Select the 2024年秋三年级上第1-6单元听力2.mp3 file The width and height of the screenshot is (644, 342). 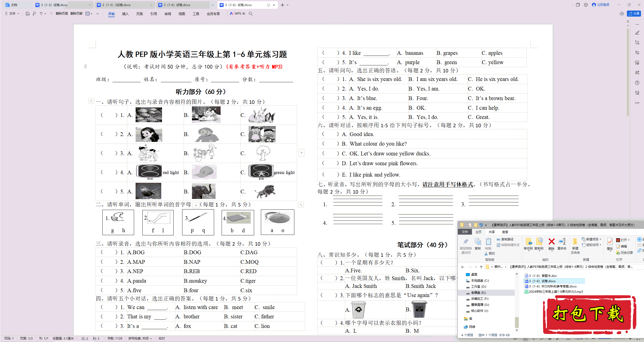click(x=554, y=292)
